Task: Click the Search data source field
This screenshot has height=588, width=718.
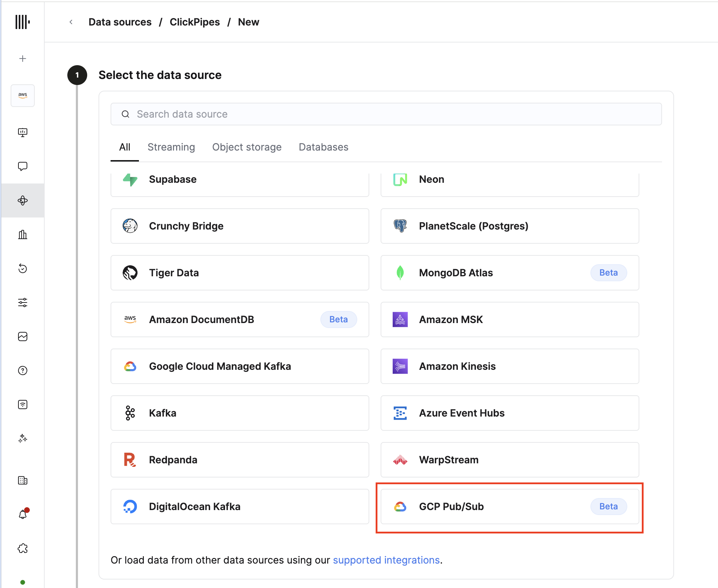Action: 386,114
